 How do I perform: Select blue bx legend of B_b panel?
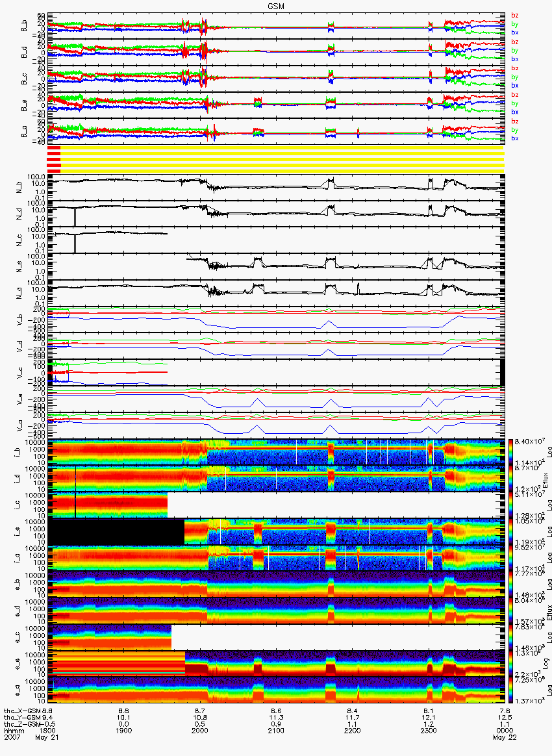pyautogui.click(x=515, y=32)
